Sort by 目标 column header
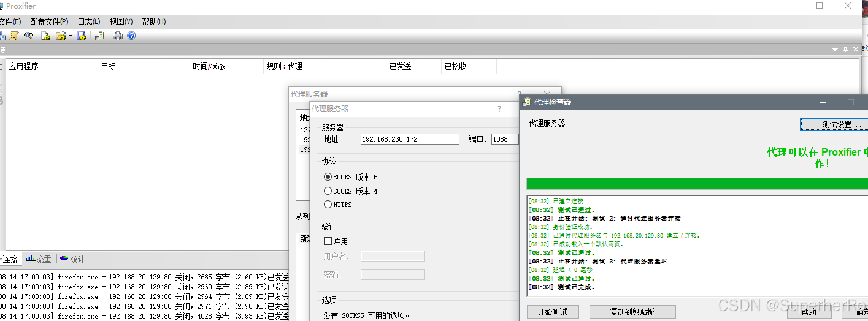This screenshot has height=321, width=868. tap(144, 66)
